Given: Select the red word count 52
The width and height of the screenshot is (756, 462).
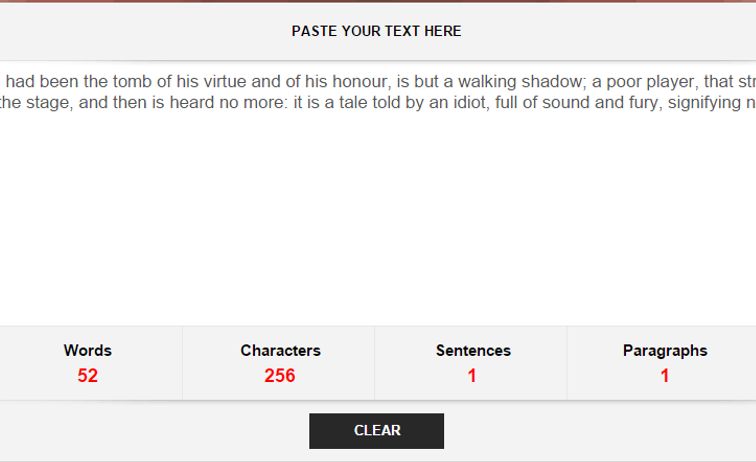Looking at the screenshot, I should coord(88,376).
